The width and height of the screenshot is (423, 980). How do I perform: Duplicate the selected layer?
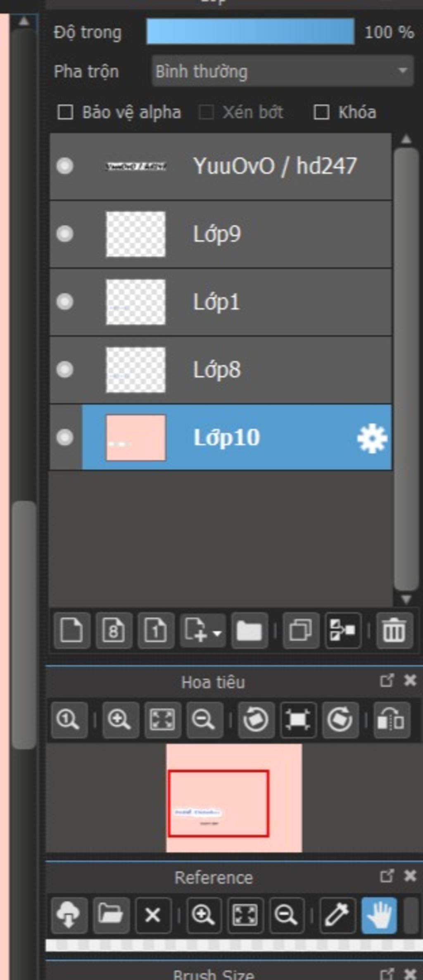[301, 631]
